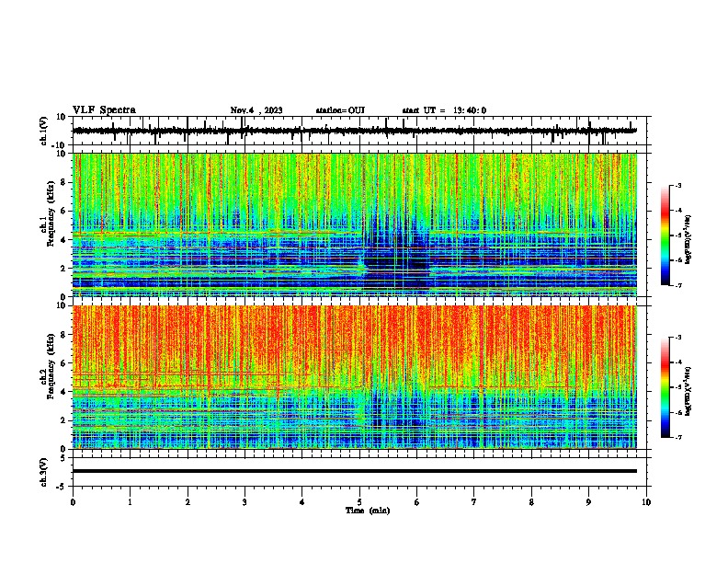Click the date 'Nov.4, 2023' label
728x563 pixels.
256,110
